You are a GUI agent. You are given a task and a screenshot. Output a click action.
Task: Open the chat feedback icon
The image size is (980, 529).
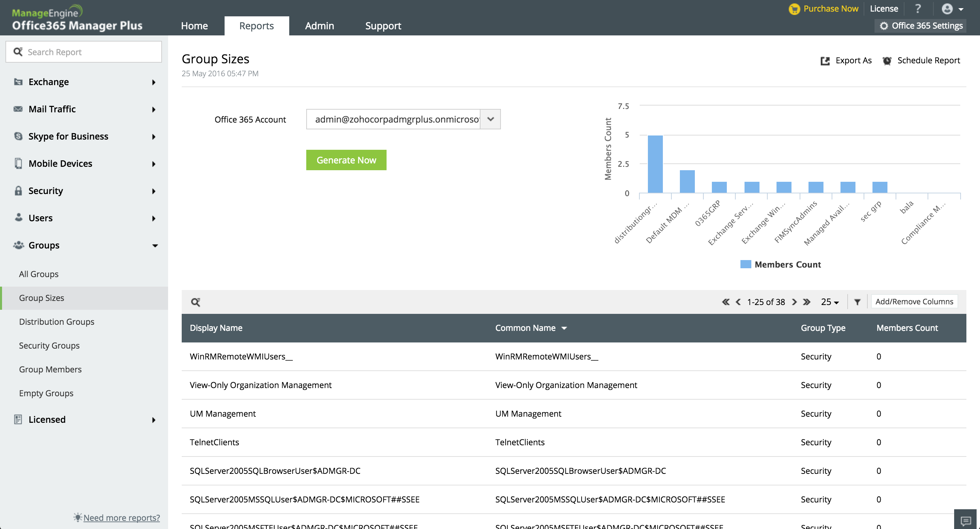click(x=966, y=520)
